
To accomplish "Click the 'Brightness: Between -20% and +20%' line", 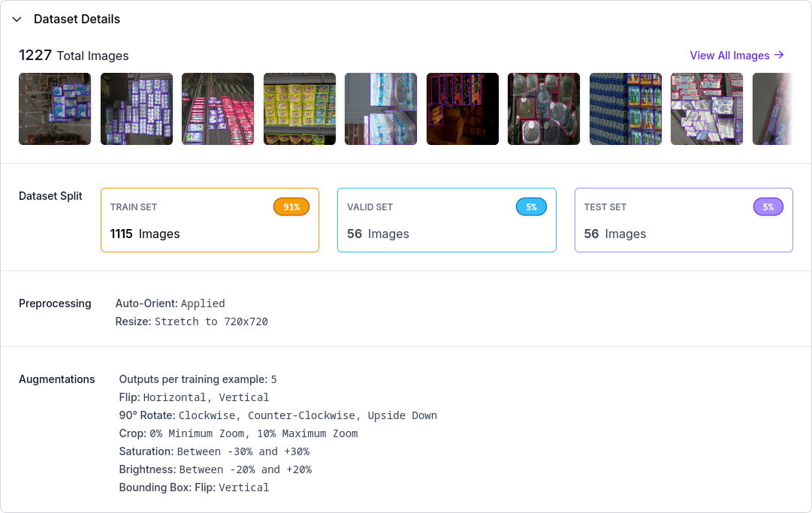I will pos(216,469).
